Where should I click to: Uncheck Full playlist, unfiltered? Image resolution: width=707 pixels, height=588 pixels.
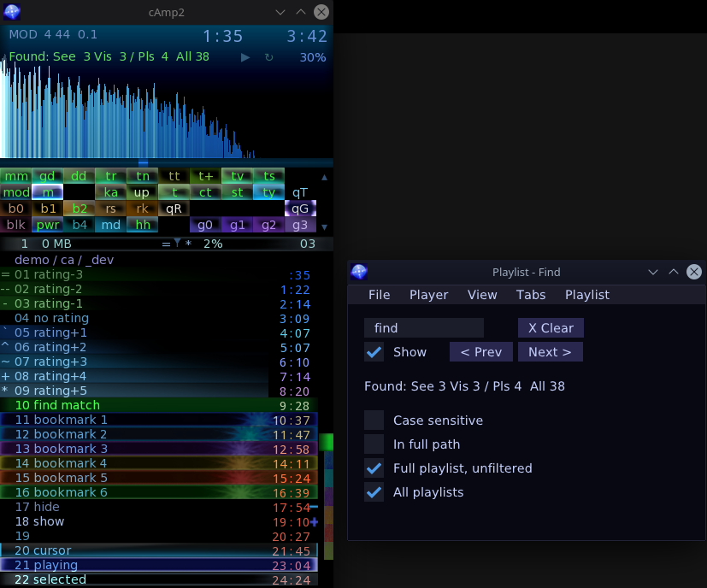(374, 468)
